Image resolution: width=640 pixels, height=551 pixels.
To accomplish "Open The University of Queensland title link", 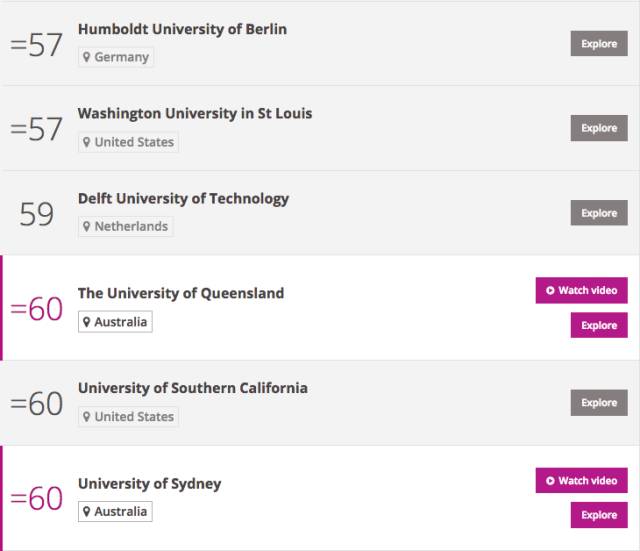I will tap(181, 293).
